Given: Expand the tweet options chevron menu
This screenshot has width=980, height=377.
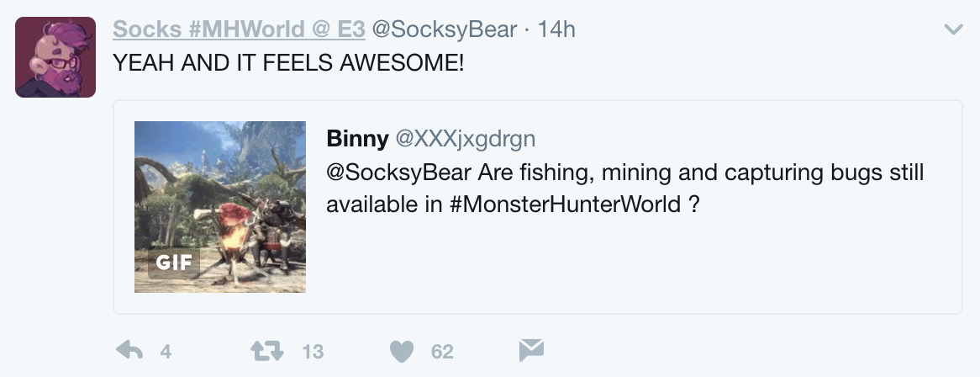Looking at the screenshot, I should (x=953, y=30).
